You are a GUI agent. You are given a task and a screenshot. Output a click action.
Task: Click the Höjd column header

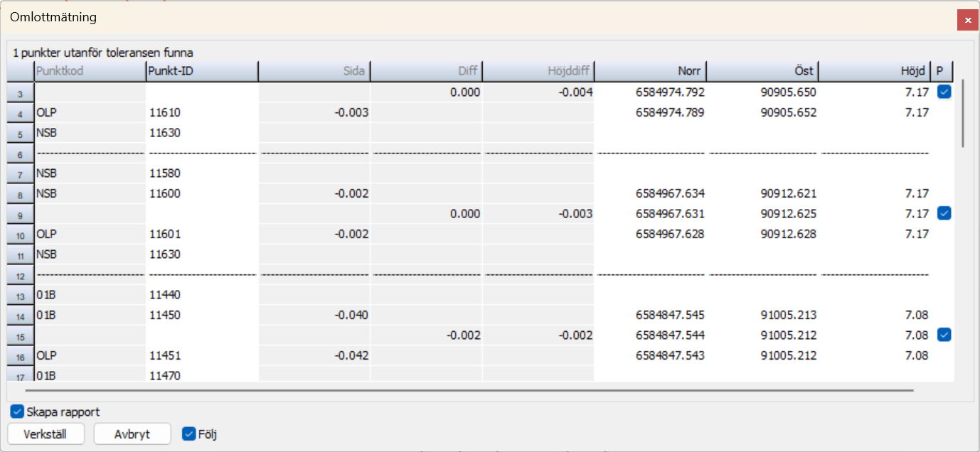875,71
